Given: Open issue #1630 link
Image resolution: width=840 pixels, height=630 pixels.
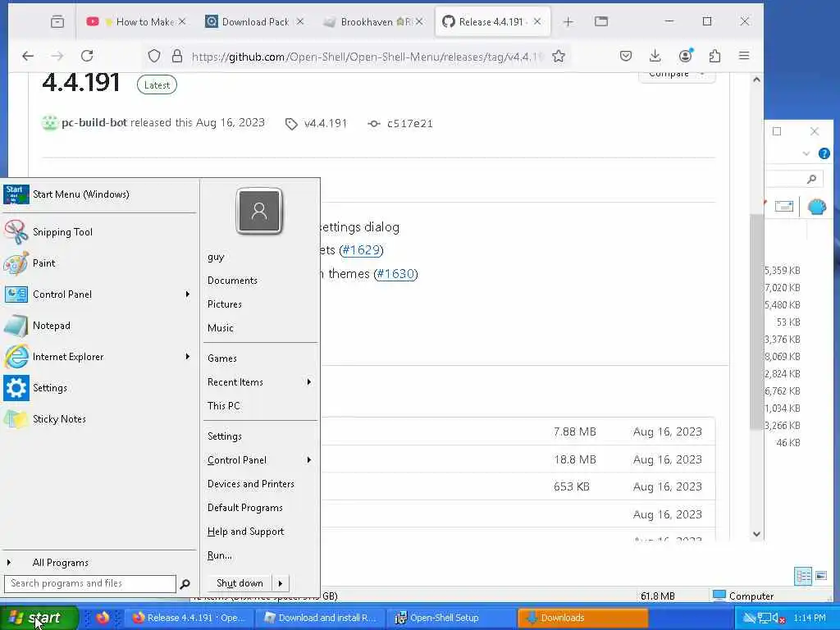Looking at the screenshot, I should pyautogui.click(x=395, y=274).
